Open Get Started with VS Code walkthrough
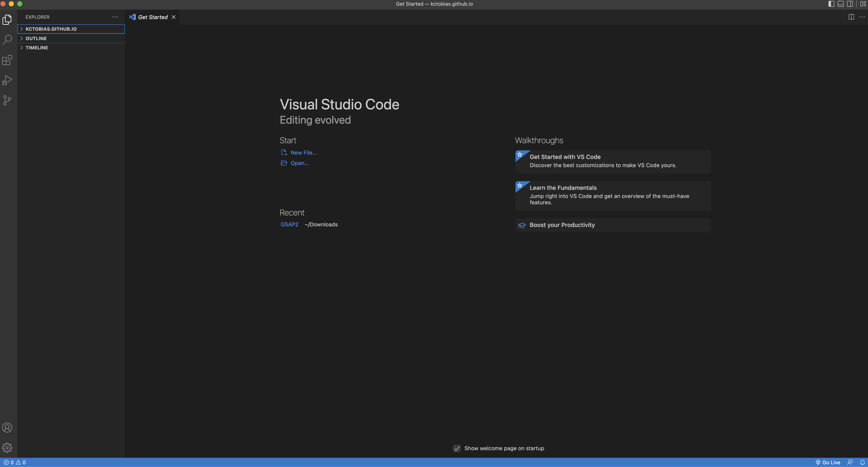The image size is (868, 467). tap(613, 162)
